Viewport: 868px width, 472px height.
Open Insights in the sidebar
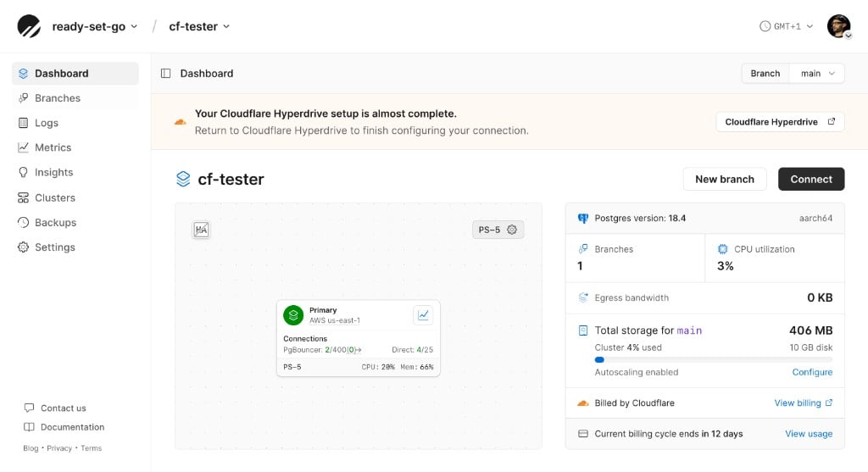(75, 173)
